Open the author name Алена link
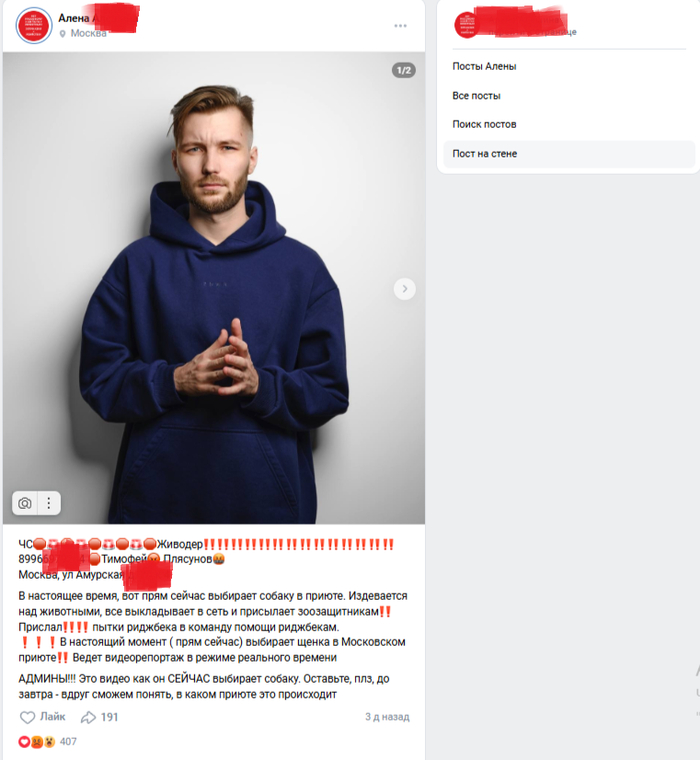This screenshot has width=700, height=760. [x=74, y=18]
